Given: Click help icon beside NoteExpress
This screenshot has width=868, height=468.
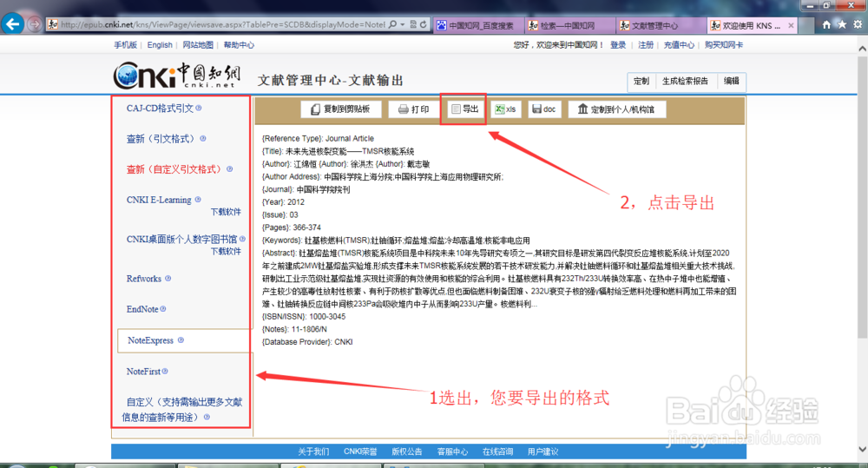Looking at the screenshot, I should coord(181,340).
